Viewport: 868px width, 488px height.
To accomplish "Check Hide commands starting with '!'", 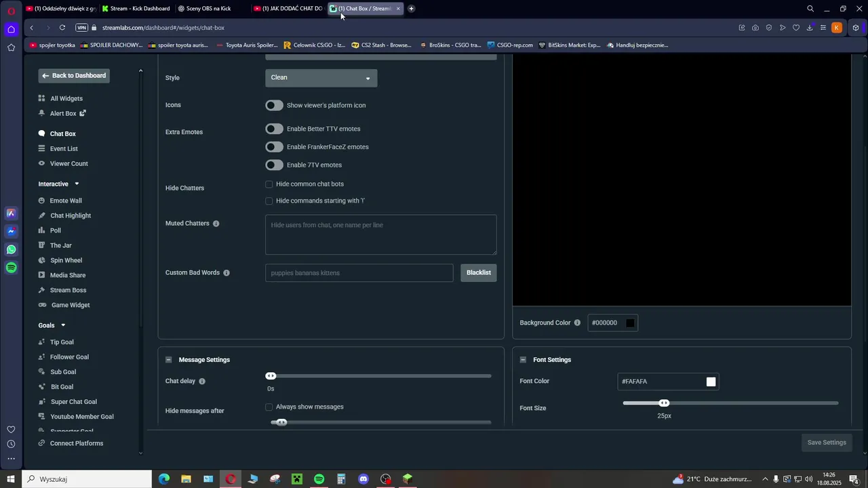I will (x=269, y=201).
